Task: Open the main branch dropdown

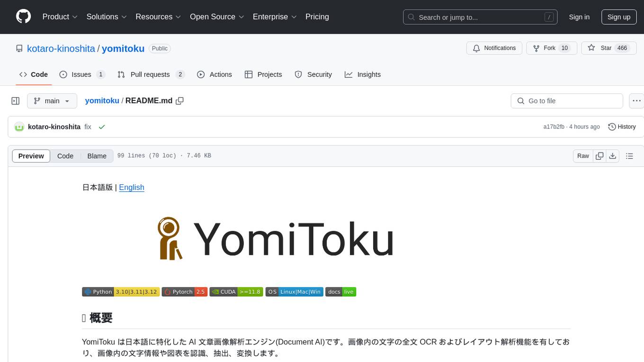Action: [x=52, y=101]
